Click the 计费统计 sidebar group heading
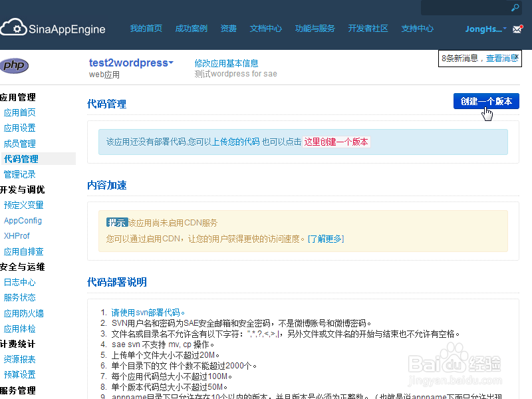The height and width of the screenshot is (399, 532). coord(18,344)
